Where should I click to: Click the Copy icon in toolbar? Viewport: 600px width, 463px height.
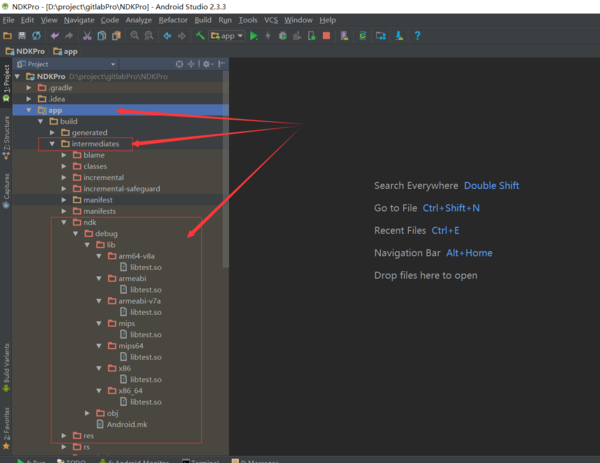(102, 36)
